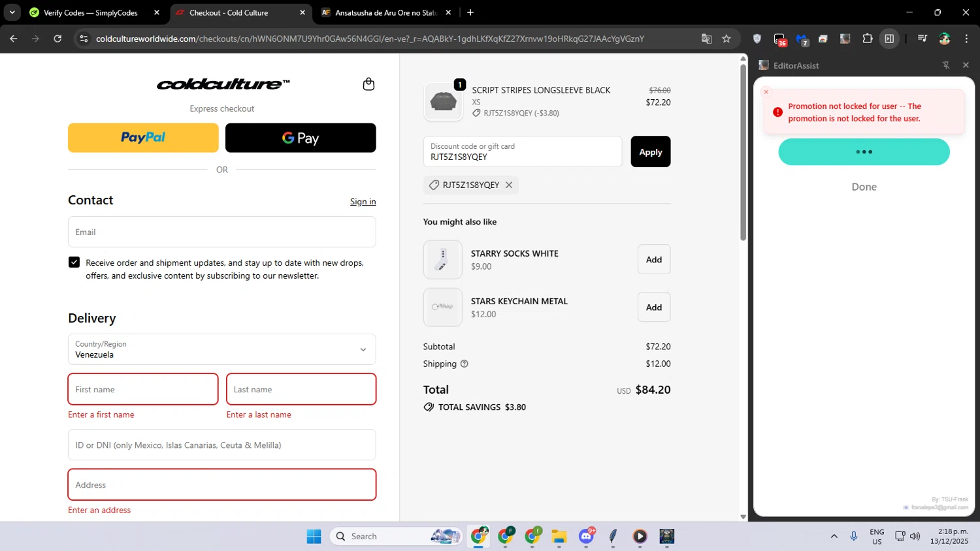The height and width of the screenshot is (551, 980).
Task: Open Discord from the taskbar
Action: tap(586, 536)
